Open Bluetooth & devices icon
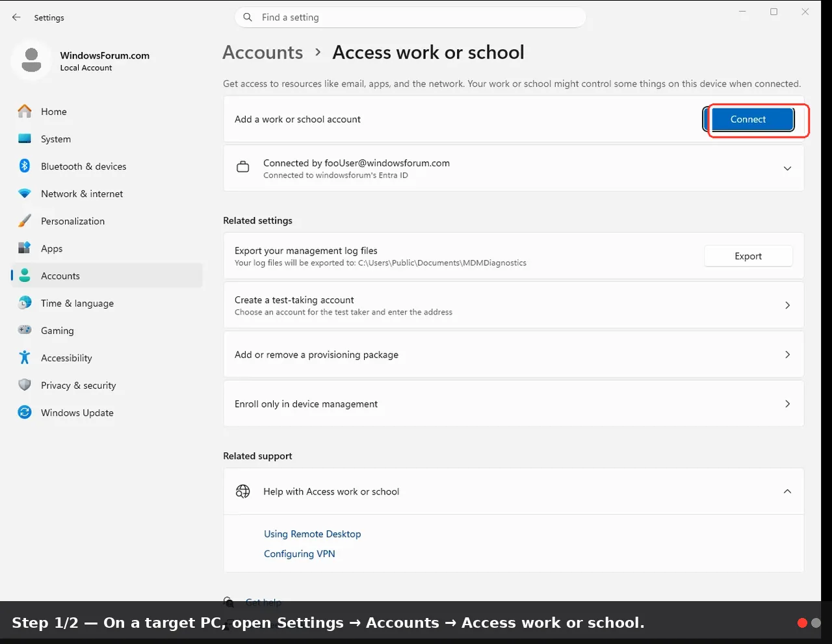Image resolution: width=832 pixels, height=644 pixels. click(x=25, y=166)
